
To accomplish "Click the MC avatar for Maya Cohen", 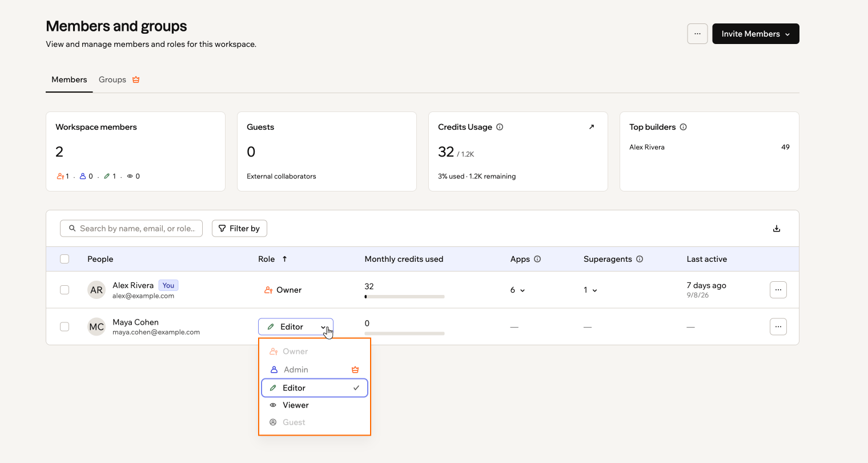I will click(x=97, y=326).
